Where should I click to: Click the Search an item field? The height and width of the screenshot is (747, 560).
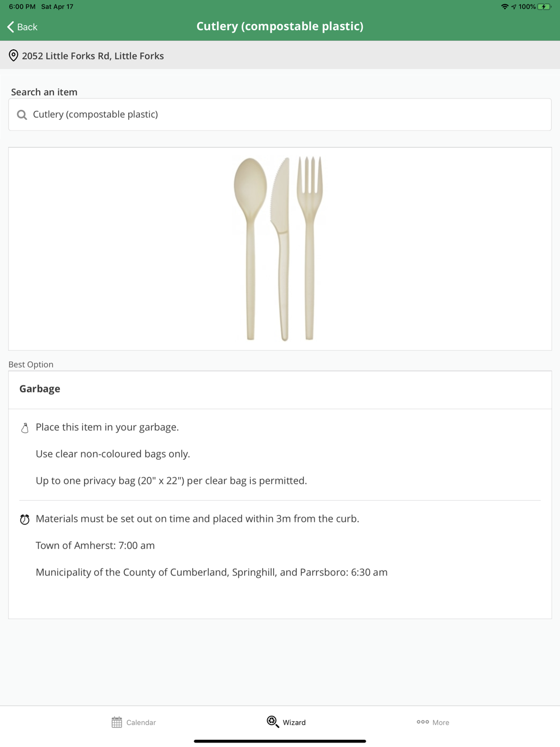coord(280,115)
